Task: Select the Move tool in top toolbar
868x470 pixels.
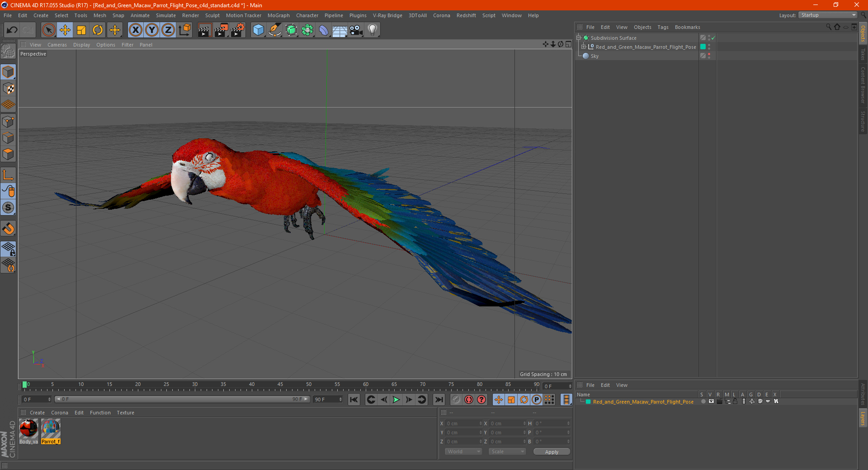Action: (65, 30)
